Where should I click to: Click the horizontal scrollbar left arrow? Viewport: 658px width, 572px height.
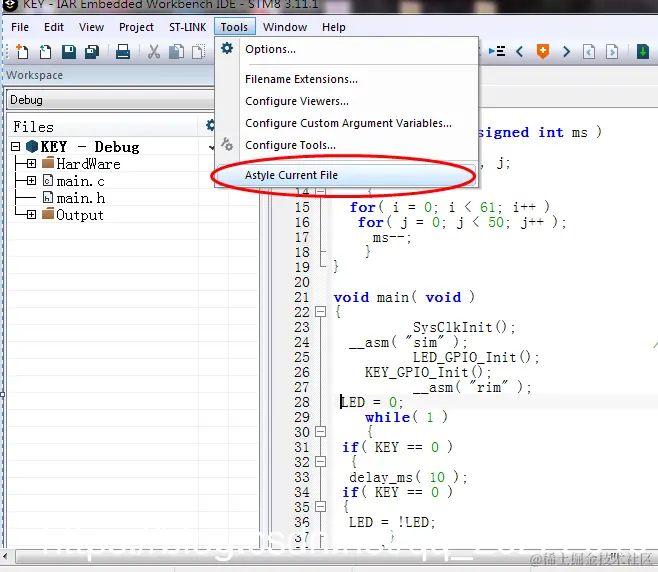point(5,557)
